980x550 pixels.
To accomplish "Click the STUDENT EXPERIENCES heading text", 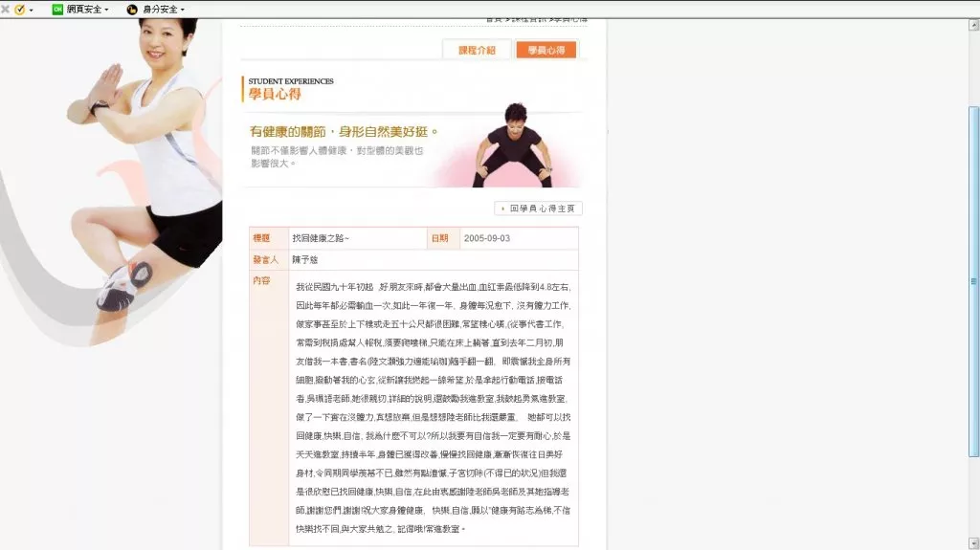I will pos(291,81).
